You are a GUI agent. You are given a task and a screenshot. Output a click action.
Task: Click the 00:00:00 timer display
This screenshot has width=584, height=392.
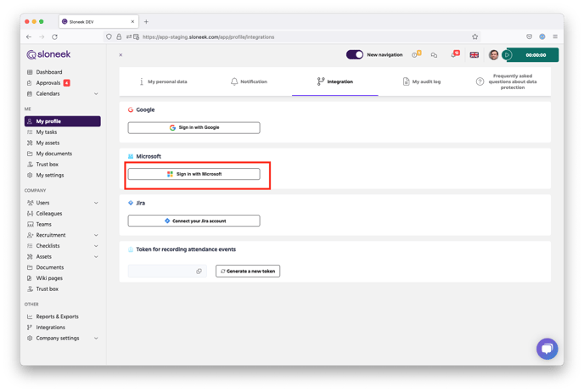[x=536, y=55]
